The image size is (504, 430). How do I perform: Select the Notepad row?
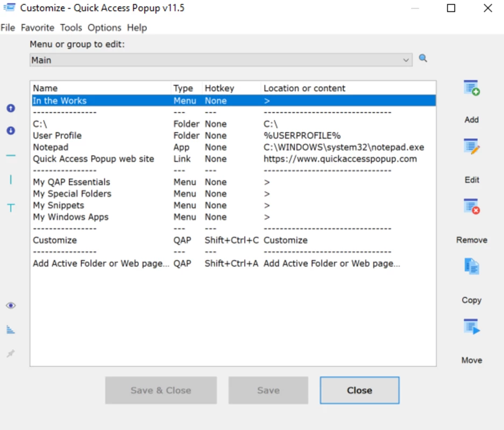[x=233, y=147]
